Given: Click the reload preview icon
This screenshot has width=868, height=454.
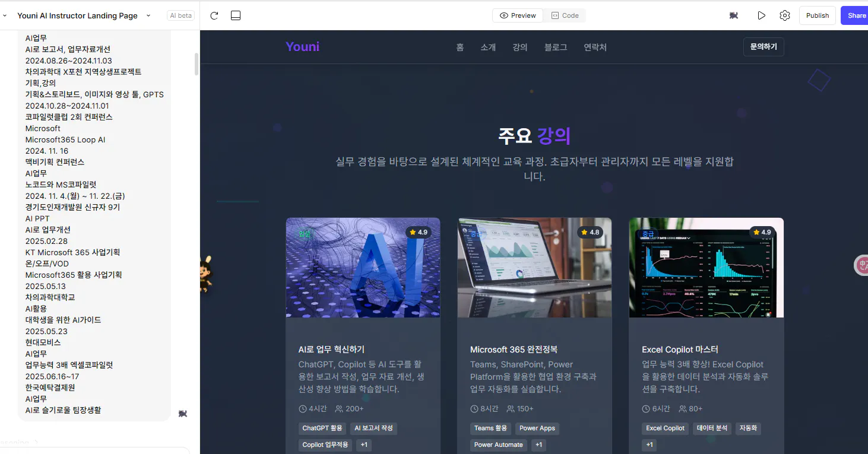Looking at the screenshot, I should click(x=214, y=15).
